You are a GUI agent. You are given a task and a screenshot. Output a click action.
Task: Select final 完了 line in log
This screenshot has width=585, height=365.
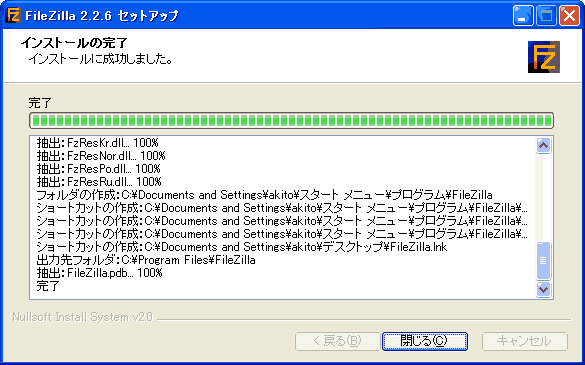(48, 286)
